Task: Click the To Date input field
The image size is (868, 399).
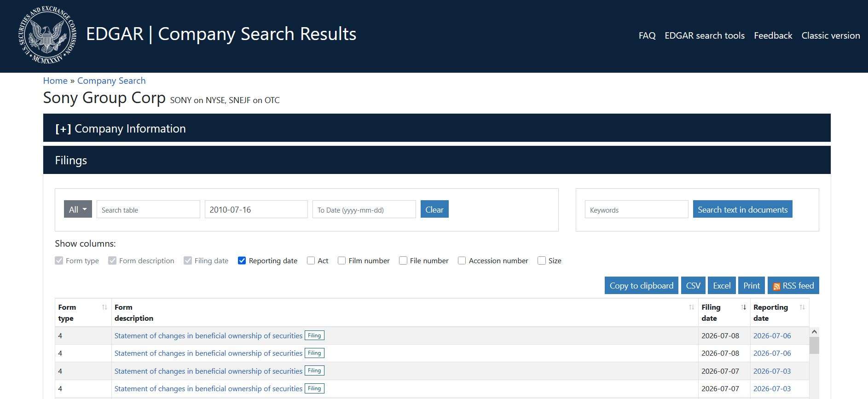Action: pyautogui.click(x=364, y=209)
